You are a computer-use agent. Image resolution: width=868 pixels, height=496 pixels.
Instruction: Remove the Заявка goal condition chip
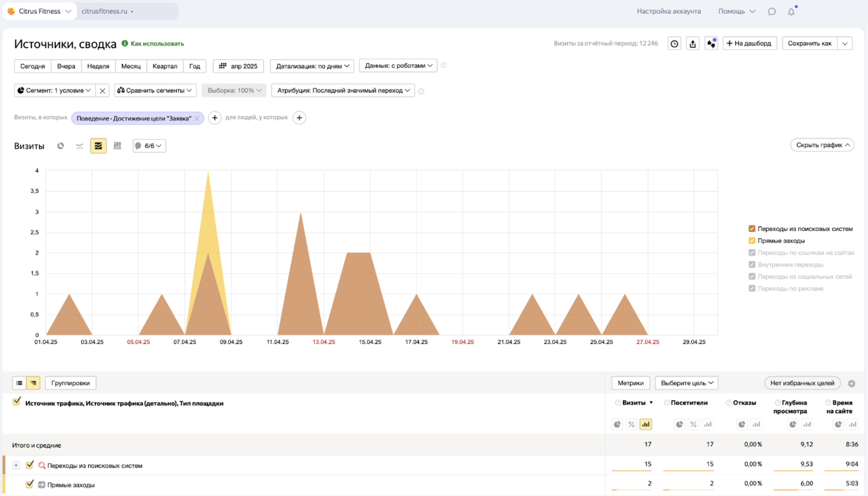(x=197, y=118)
